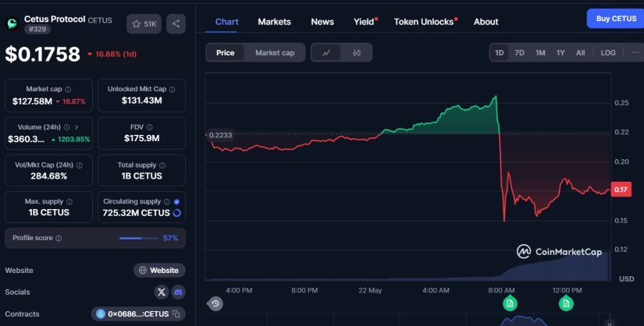Viewport: 644px width, 326px height.
Task: Click the Volume (24h) info icon
Action: tap(66, 127)
